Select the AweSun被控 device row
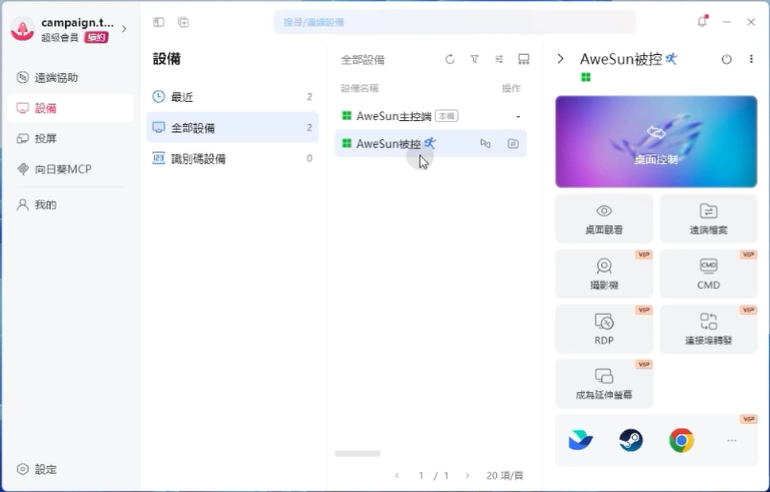Viewport: 770px width, 492px height. [x=431, y=143]
